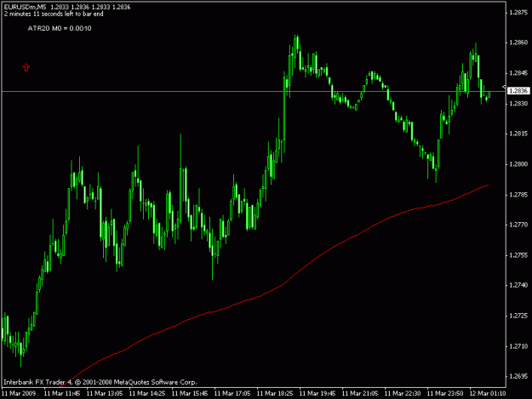Click the 11 Mar 2009 time label
This screenshot has height=399, width=532.
point(19,394)
